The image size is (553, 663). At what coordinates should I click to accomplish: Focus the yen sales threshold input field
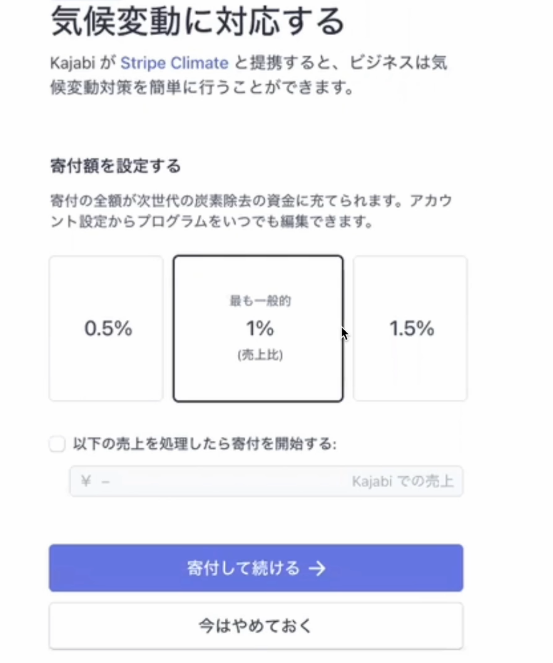[266, 481]
